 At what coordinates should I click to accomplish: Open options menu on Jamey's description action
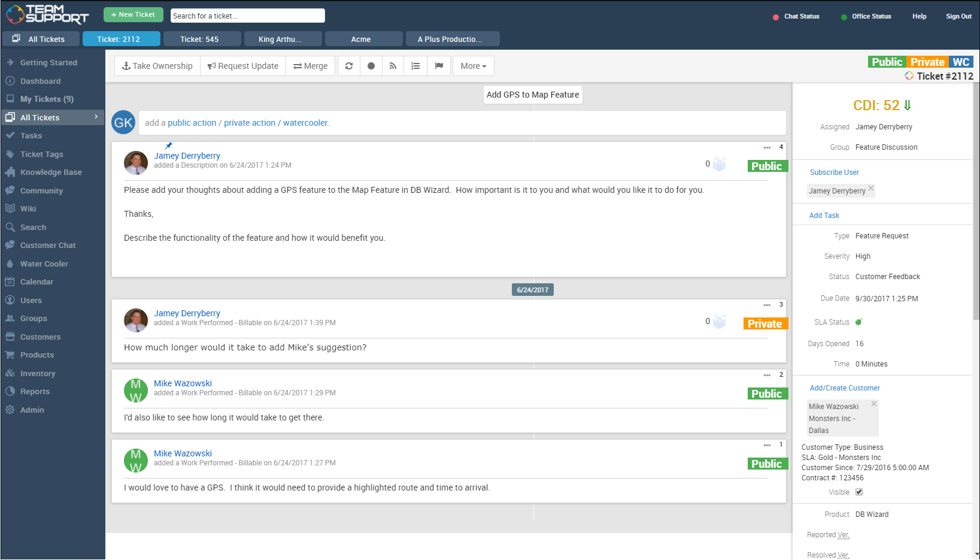767,147
